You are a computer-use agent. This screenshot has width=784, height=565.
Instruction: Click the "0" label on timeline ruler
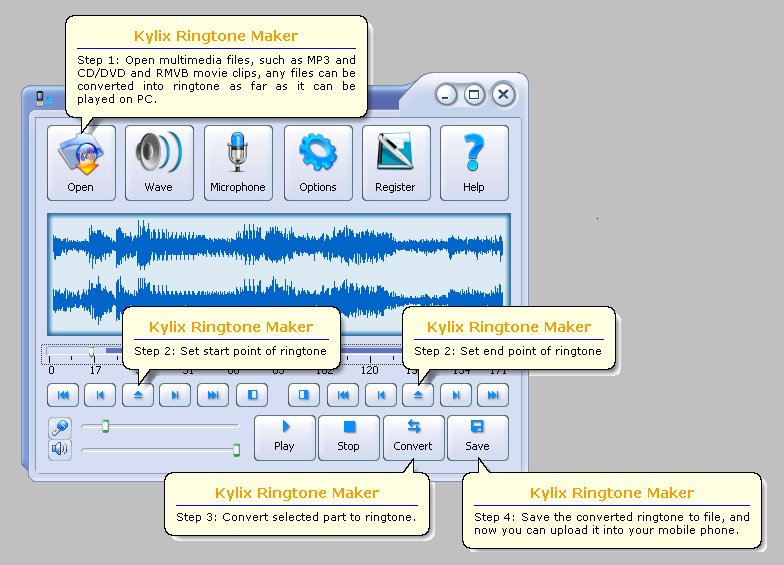coord(51,370)
